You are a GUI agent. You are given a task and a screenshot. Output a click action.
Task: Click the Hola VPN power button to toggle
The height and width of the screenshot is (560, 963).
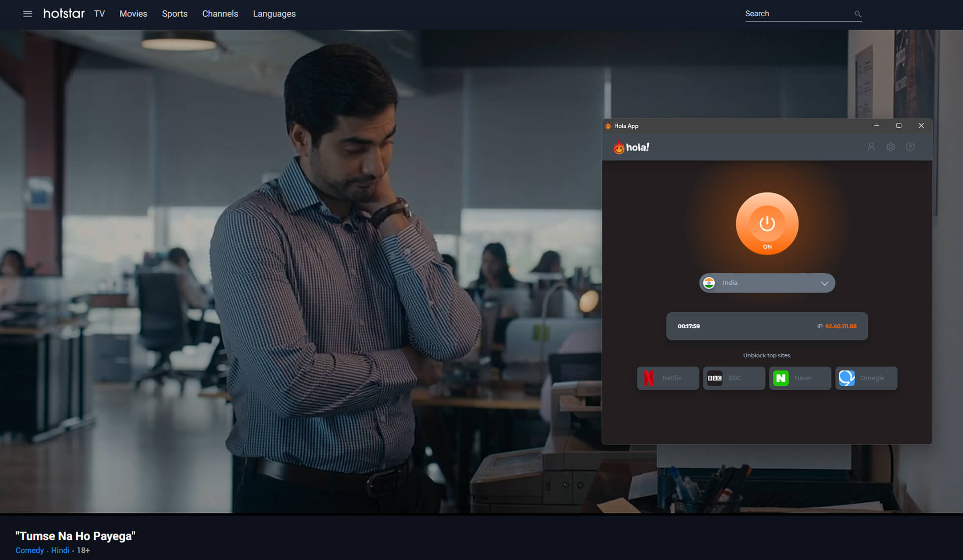pos(767,224)
